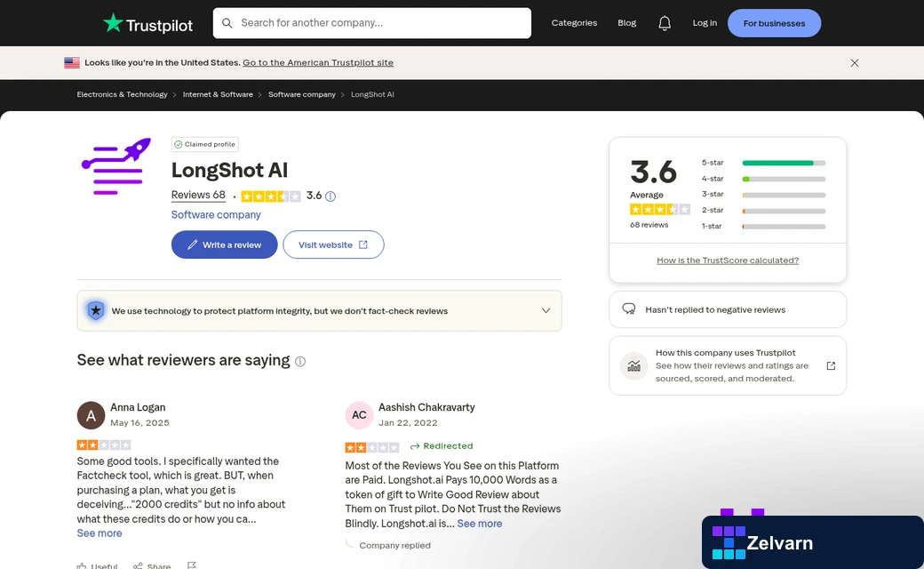Click the chart icon in Trustpilot usage card
The height and width of the screenshot is (569, 924).
pyautogui.click(x=634, y=365)
